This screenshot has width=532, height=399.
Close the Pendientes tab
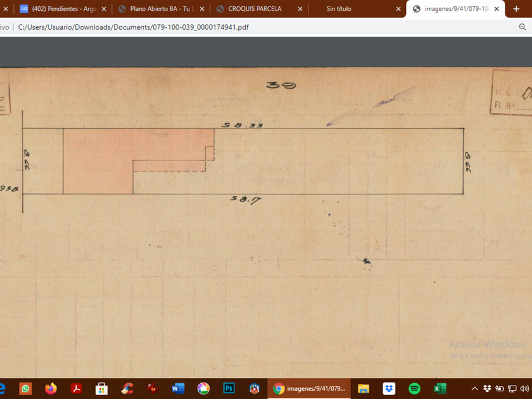[x=104, y=9]
